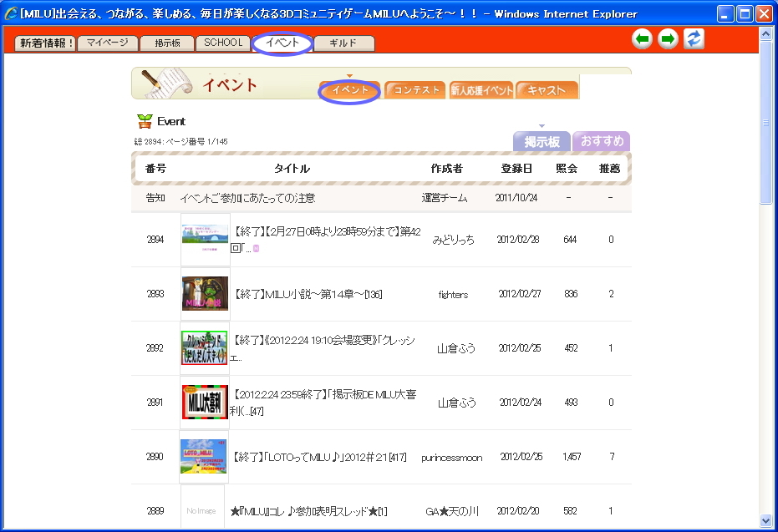This screenshot has width=778, height=532.
Task: Go forward with the green right arrow
Action: coord(668,38)
